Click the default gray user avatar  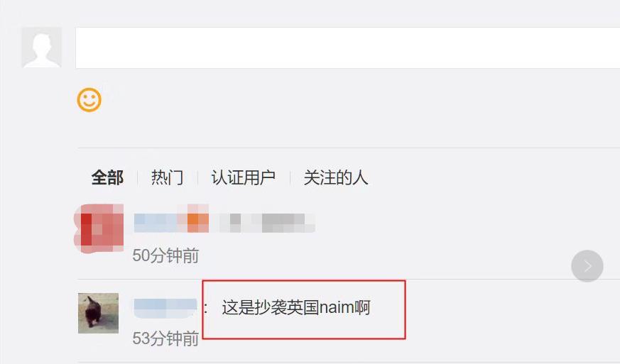[x=41, y=48]
